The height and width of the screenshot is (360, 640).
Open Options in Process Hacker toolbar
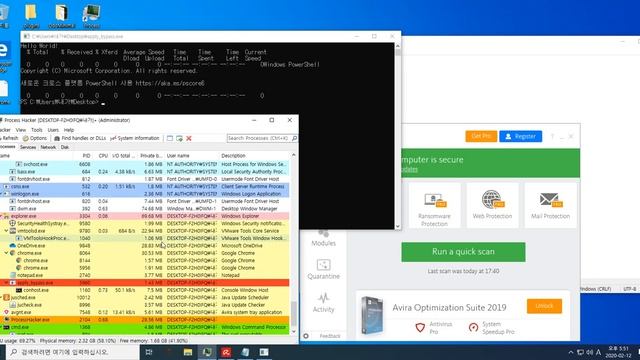pyautogui.click(x=35, y=138)
